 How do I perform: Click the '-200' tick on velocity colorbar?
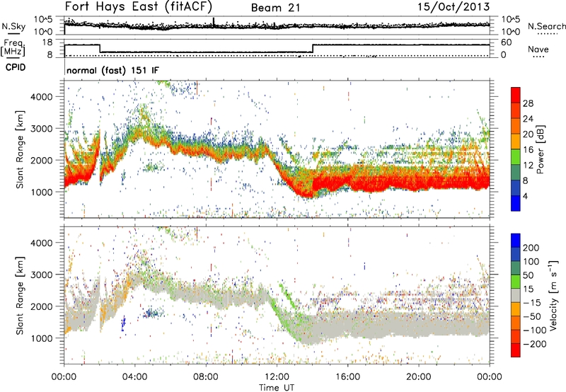pyautogui.click(x=535, y=344)
